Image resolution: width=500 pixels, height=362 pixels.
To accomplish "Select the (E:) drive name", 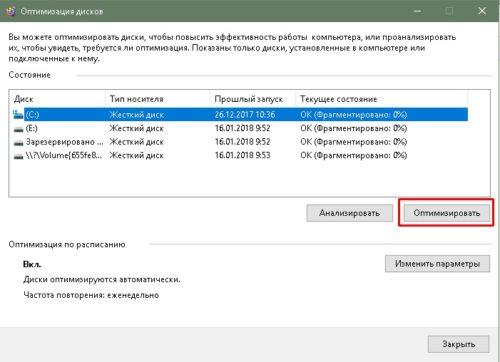I will coord(32,128).
